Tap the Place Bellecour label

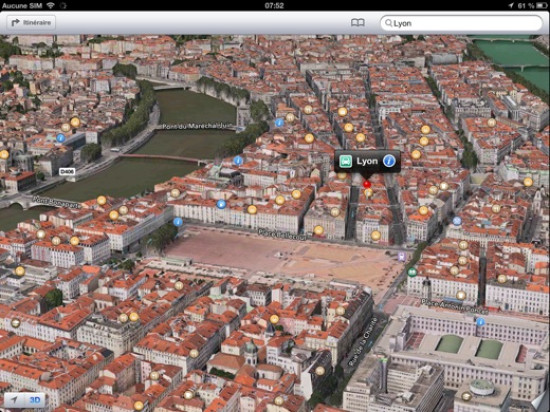click(x=282, y=234)
